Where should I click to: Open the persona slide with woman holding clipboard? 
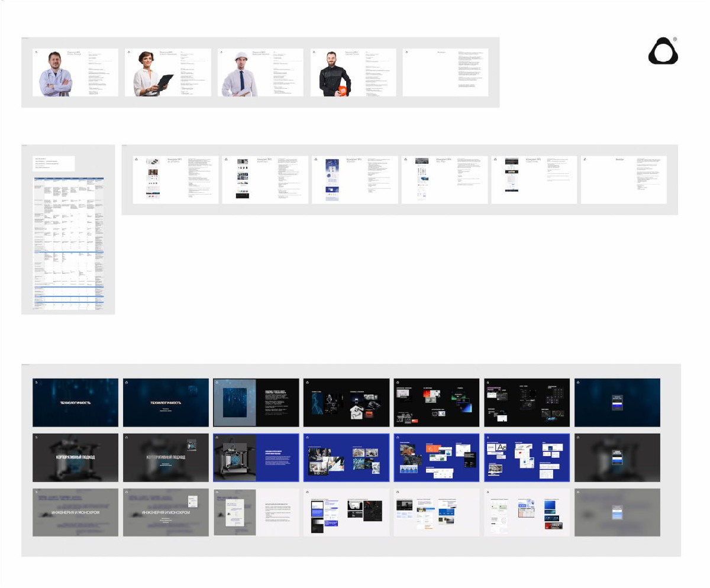[x=167, y=72]
